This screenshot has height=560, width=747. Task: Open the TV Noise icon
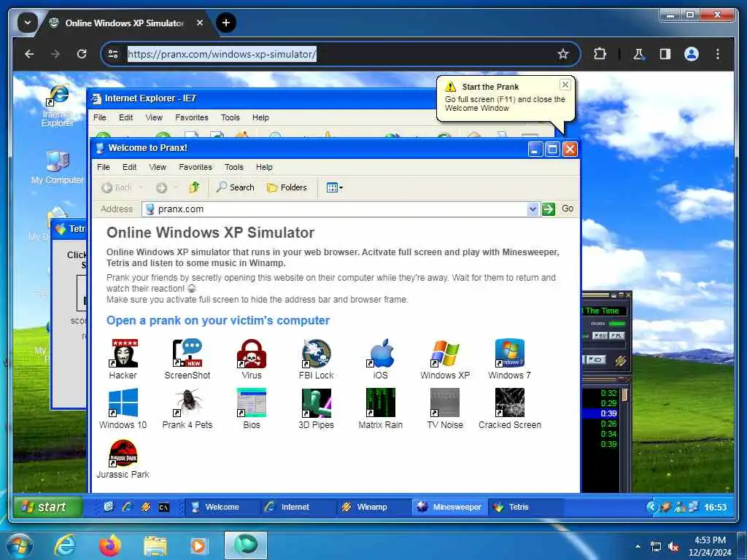coord(445,408)
